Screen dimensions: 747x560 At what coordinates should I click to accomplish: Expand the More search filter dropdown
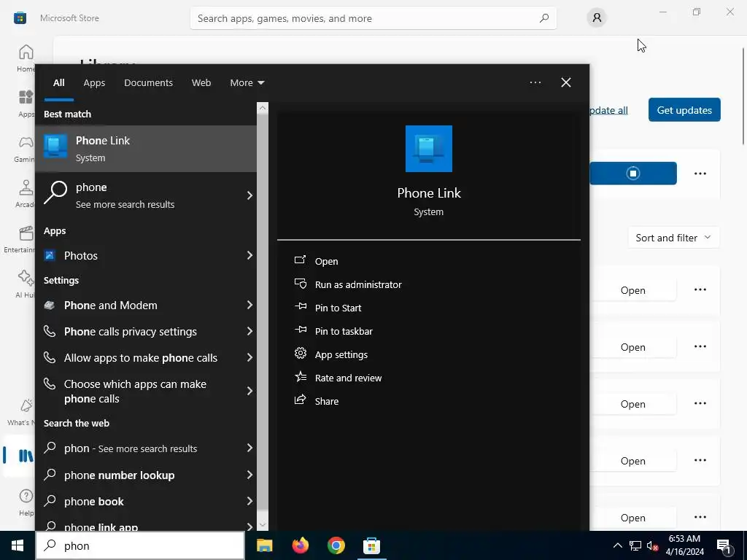tap(247, 83)
